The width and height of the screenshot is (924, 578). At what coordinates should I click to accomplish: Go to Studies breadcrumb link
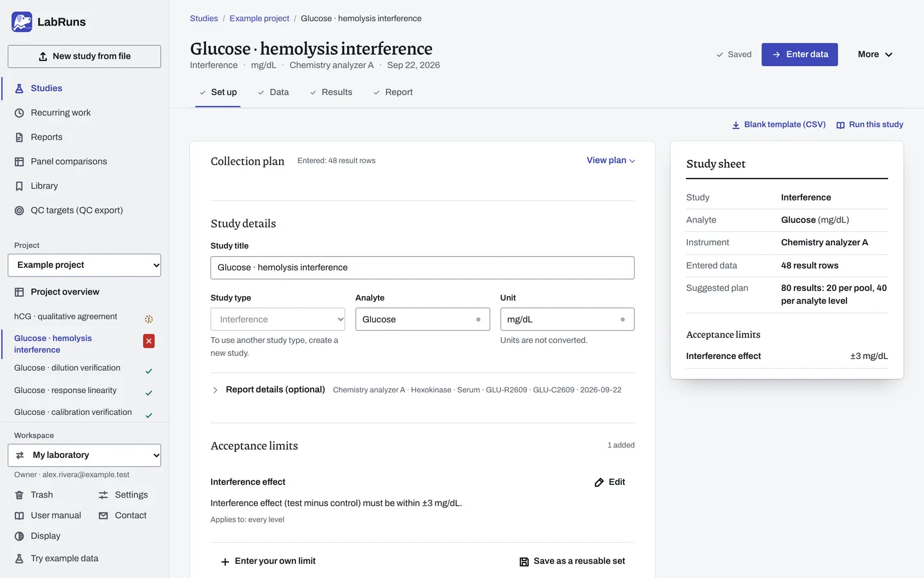click(x=204, y=19)
